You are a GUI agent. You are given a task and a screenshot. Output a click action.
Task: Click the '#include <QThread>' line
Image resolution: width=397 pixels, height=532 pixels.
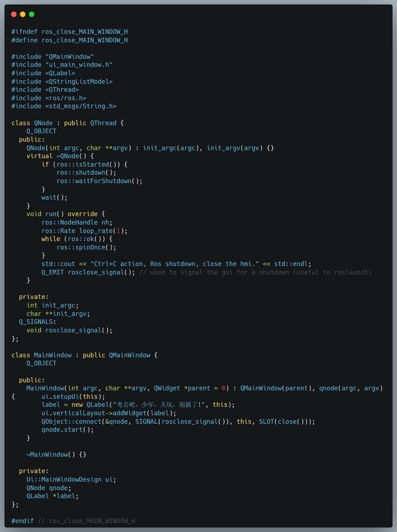click(x=45, y=90)
